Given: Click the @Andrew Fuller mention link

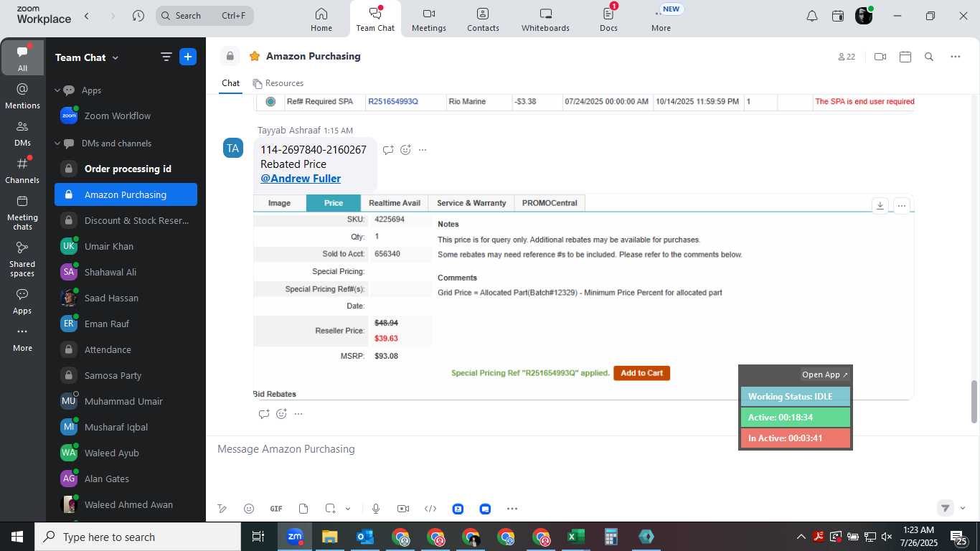Looking at the screenshot, I should pyautogui.click(x=301, y=179).
